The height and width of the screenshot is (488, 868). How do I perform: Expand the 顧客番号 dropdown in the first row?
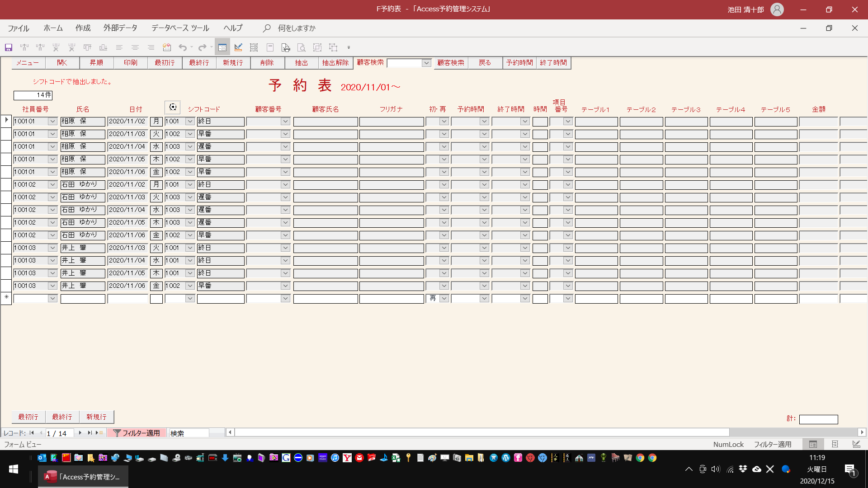[285, 121]
